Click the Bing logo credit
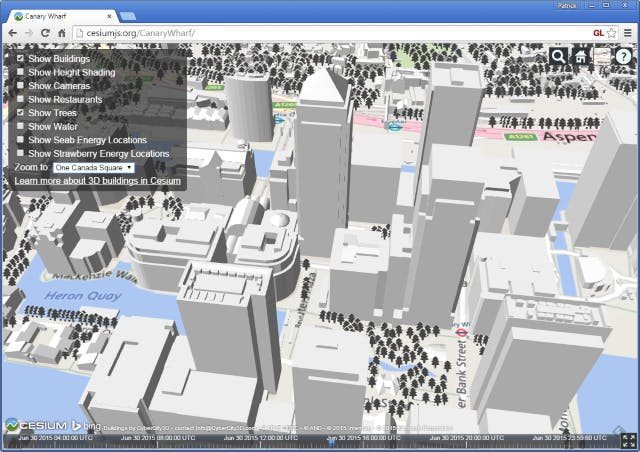The width and height of the screenshot is (640, 452). click(x=86, y=426)
